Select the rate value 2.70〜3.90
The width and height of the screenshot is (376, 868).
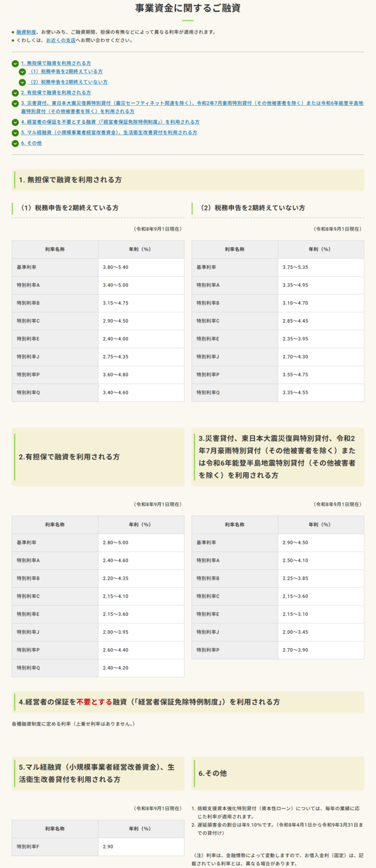(295, 650)
